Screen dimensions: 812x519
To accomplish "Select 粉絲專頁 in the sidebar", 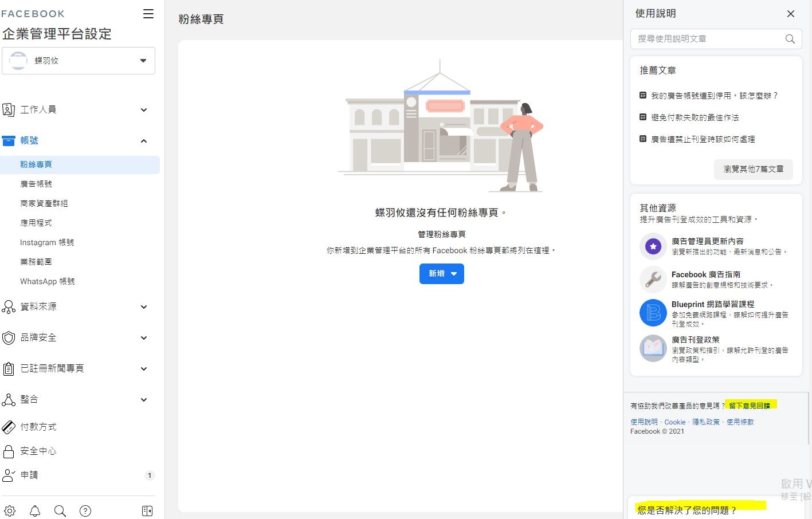I will 80,164.
